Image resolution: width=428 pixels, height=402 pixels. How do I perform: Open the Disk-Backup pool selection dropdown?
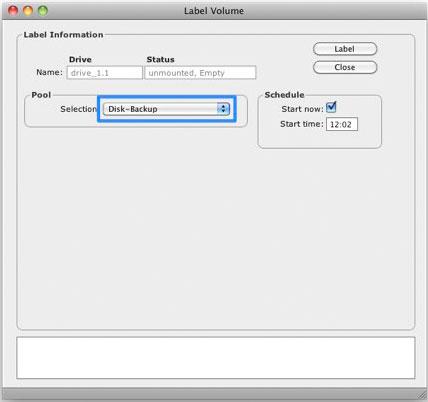point(166,109)
